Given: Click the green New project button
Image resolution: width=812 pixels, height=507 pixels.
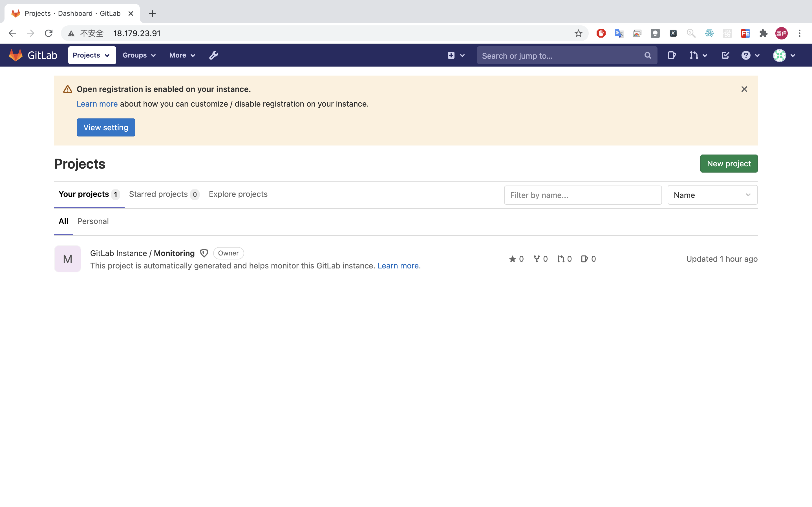Looking at the screenshot, I should (729, 164).
